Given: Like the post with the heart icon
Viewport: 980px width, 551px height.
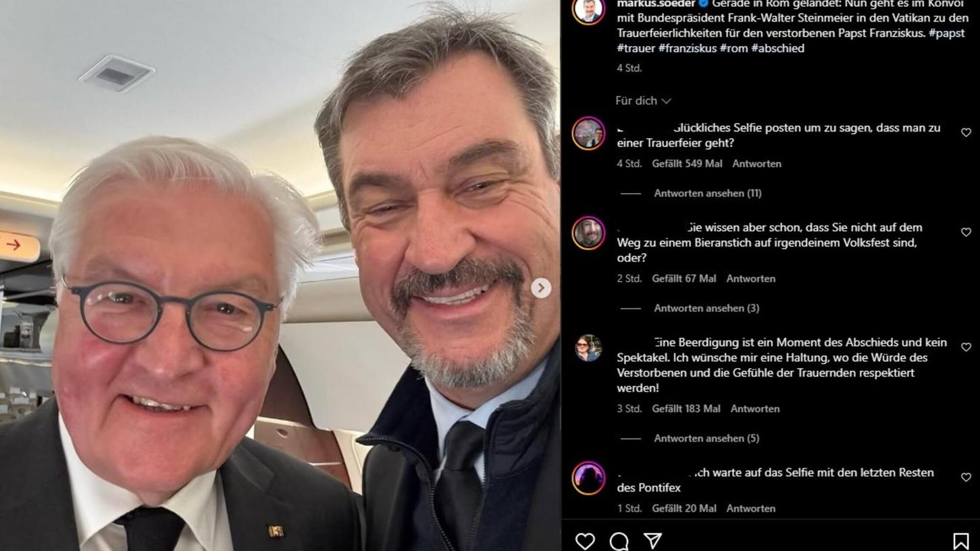Looking at the screenshot, I should tap(585, 540).
